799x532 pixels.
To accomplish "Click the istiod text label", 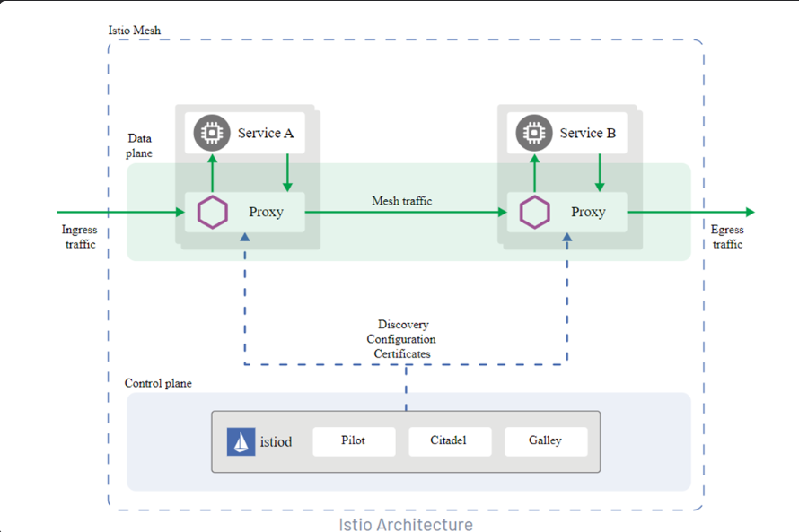I will click(276, 441).
